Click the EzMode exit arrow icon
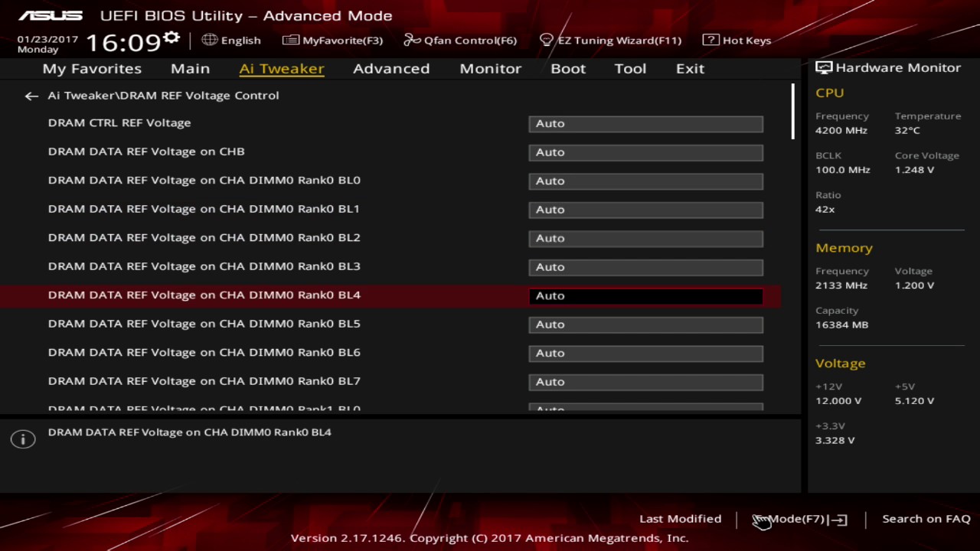Screen dimensions: 980x551 tap(838, 520)
